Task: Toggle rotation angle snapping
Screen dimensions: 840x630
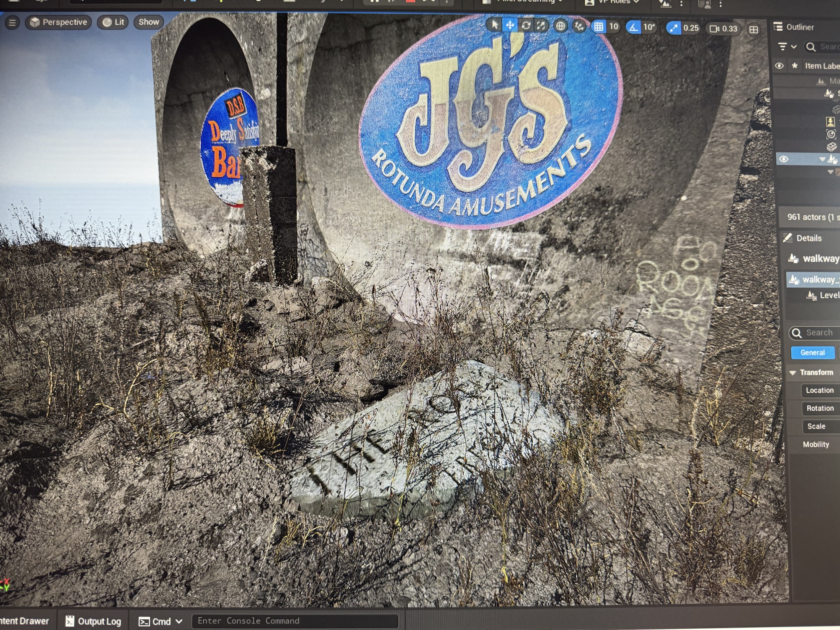Action: (633, 27)
